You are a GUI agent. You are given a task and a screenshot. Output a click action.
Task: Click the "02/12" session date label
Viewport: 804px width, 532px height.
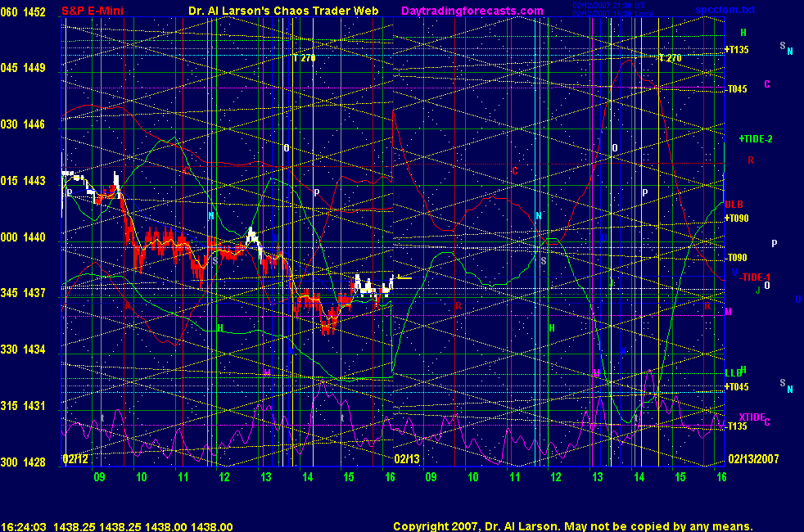pos(75,458)
